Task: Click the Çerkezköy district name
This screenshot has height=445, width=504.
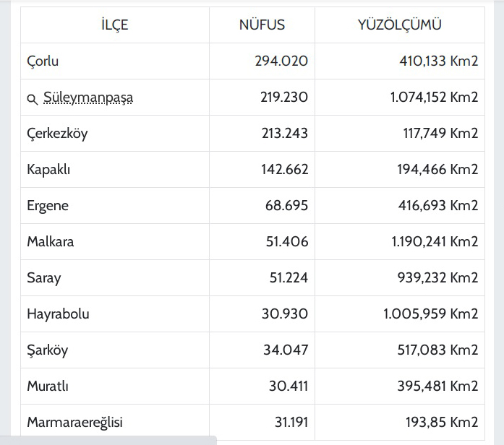Action: 57,134
